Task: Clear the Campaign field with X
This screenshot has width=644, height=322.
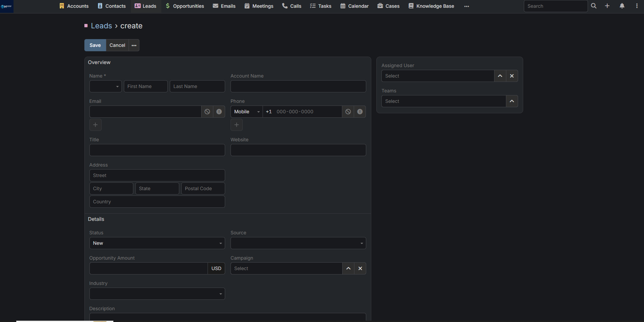Action: click(x=360, y=268)
